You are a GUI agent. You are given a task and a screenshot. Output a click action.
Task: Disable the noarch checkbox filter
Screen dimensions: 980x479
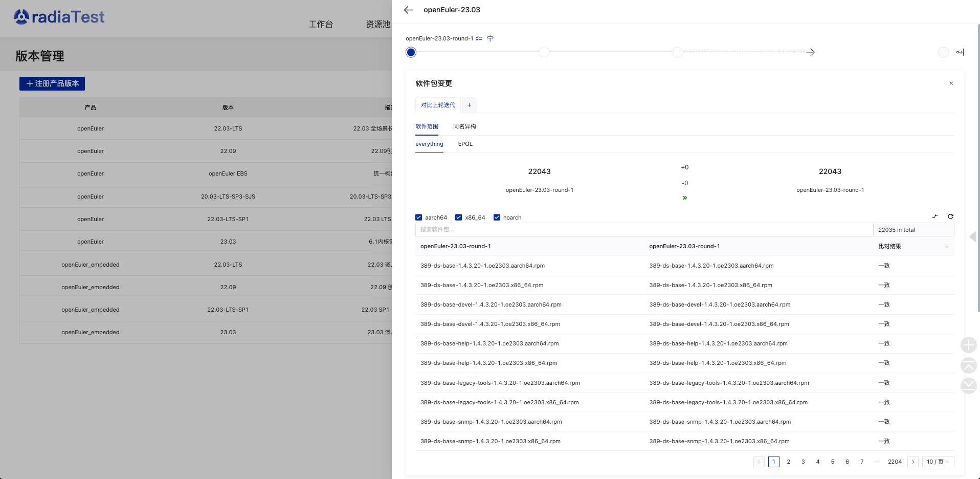coord(497,217)
